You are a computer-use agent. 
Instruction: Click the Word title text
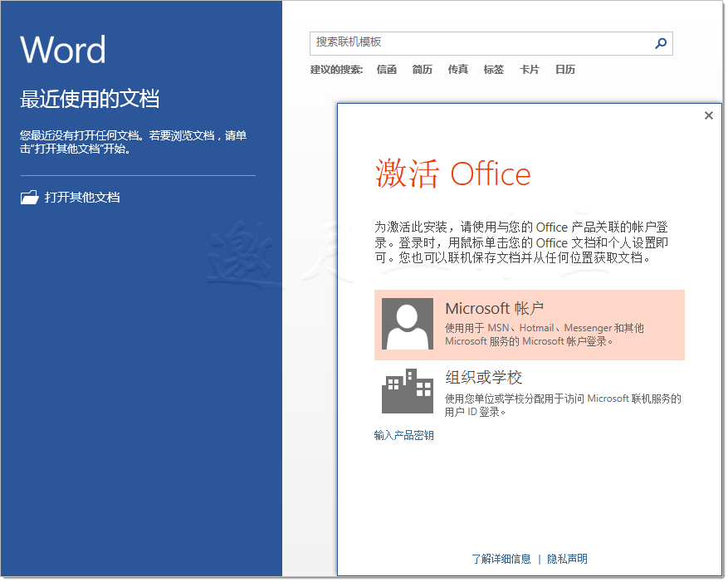63,49
